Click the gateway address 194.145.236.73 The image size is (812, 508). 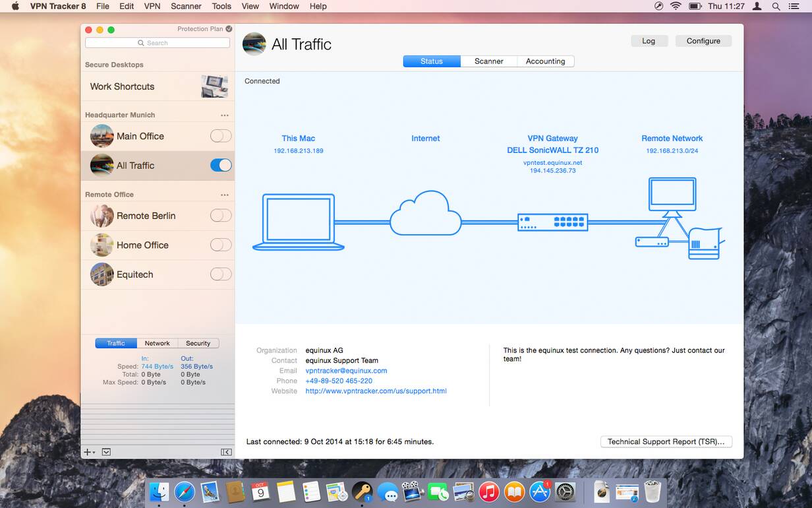[553, 171]
